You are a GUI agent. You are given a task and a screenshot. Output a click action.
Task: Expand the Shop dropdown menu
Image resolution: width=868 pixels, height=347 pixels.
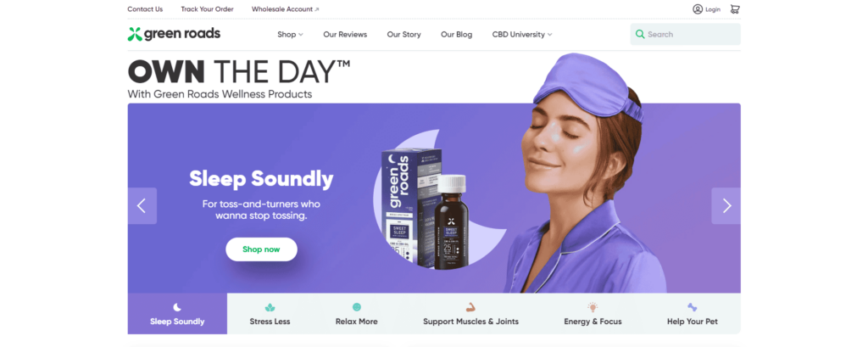click(x=290, y=35)
